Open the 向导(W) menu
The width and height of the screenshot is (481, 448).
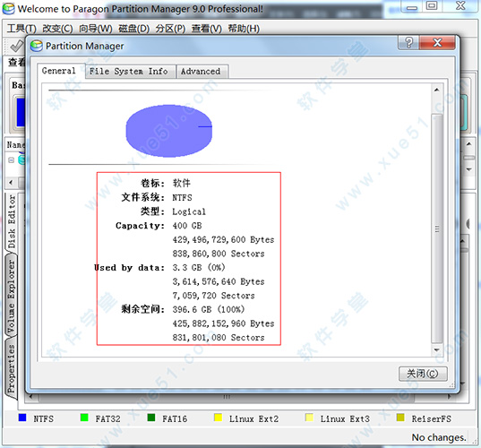pyautogui.click(x=96, y=29)
